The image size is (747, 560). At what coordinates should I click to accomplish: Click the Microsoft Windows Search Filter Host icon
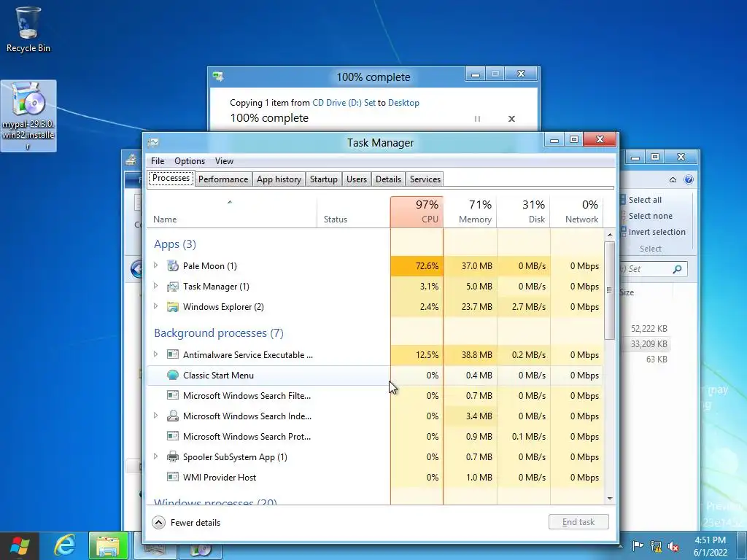(172, 396)
